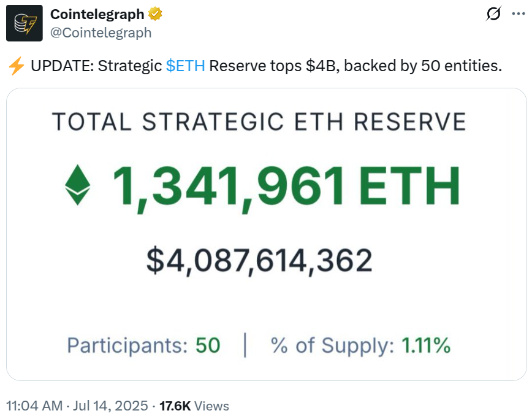
Task: Click the Cointelegraph display name
Action: click(x=97, y=14)
